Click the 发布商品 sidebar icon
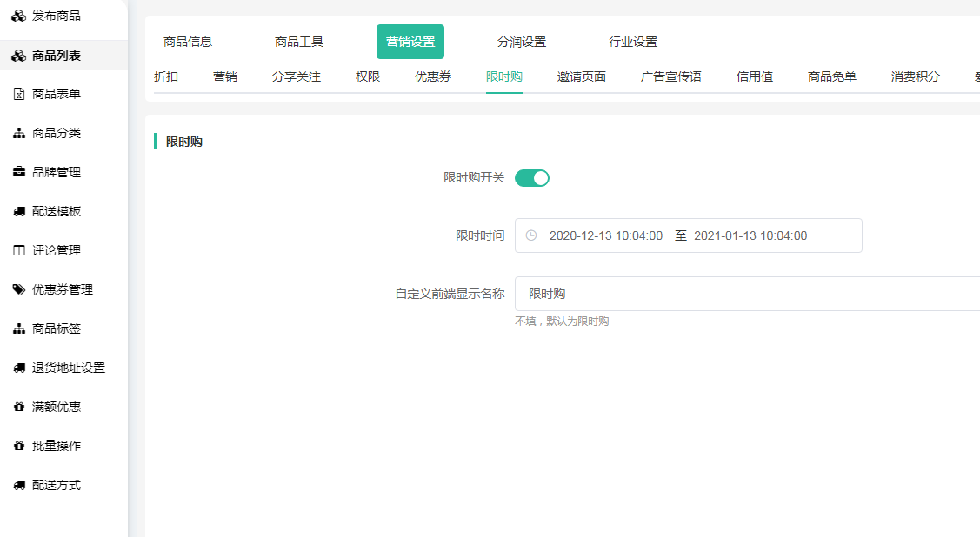 (18, 16)
